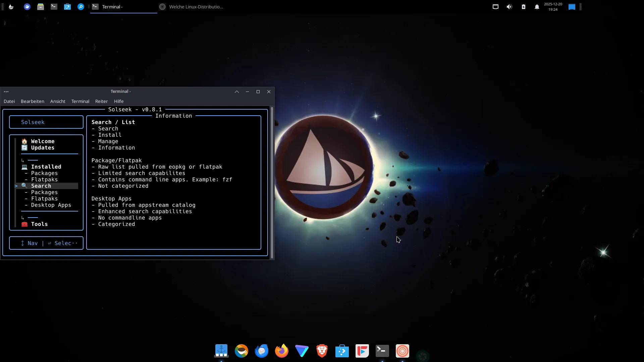Open the Ansicht menu

tap(58, 101)
